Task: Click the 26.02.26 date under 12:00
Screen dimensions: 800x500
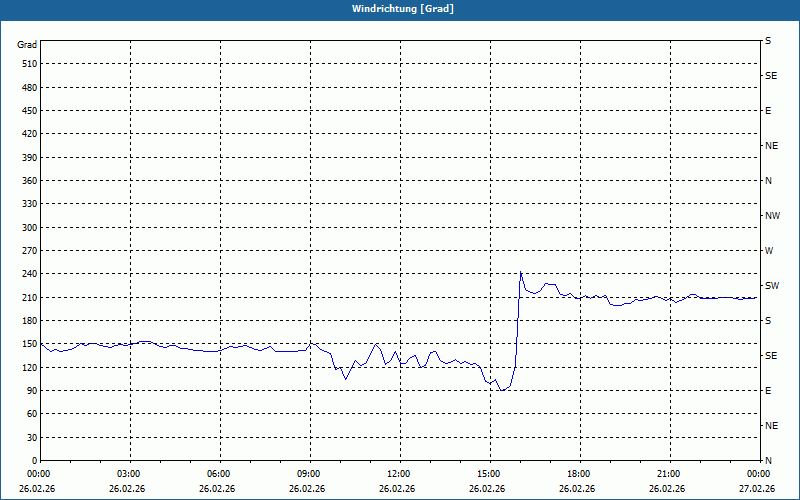Action: (x=397, y=489)
